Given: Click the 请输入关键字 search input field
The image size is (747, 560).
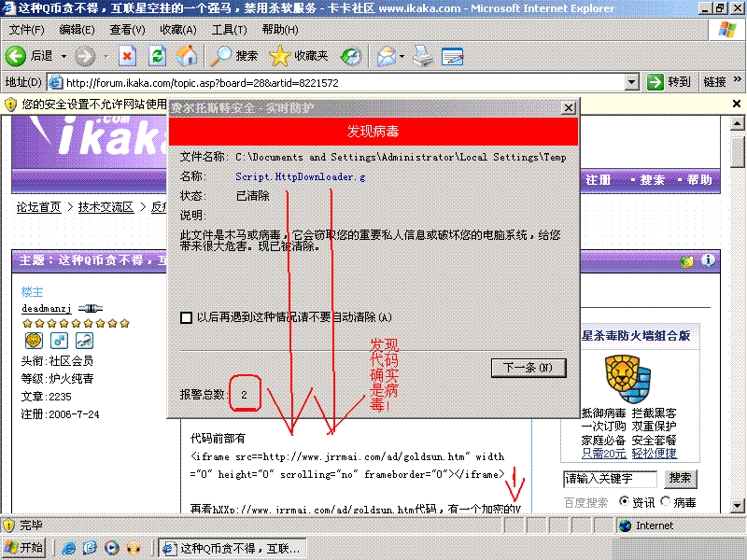Looking at the screenshot, I should [x=610, y=479].
